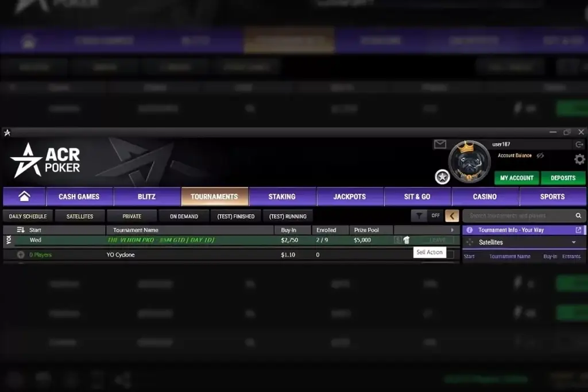Pop out the Tournament Info panel
The width and height of the screenshot is (588, 392).
[578, 230]
